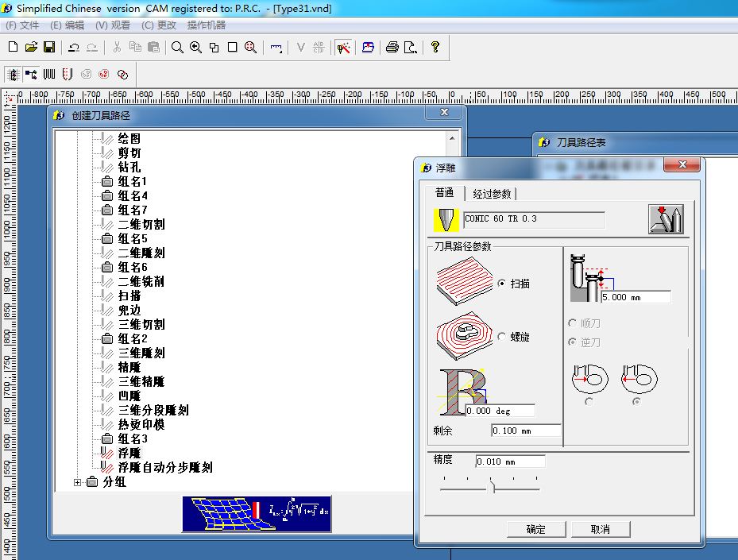
Task: Confirm with the 确定 button
Action: [x=536, y=529]
